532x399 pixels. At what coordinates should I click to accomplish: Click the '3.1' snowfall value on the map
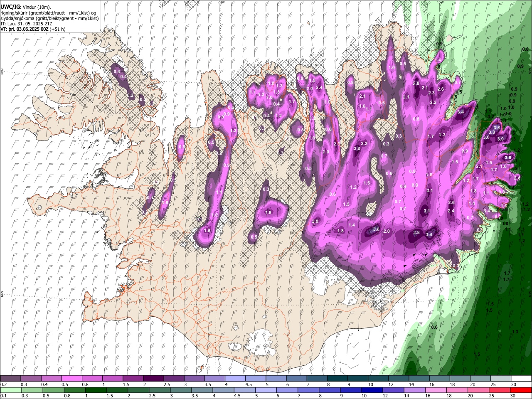point(426,211)
